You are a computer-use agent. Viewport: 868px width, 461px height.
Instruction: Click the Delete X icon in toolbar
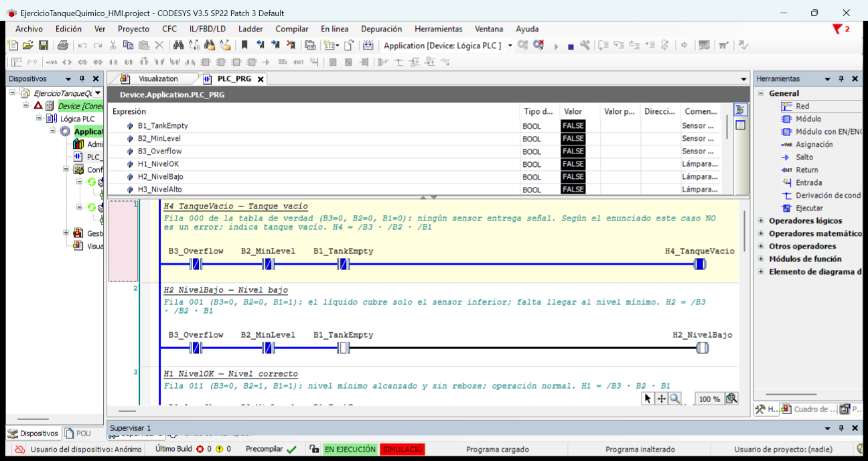(159, 45)
